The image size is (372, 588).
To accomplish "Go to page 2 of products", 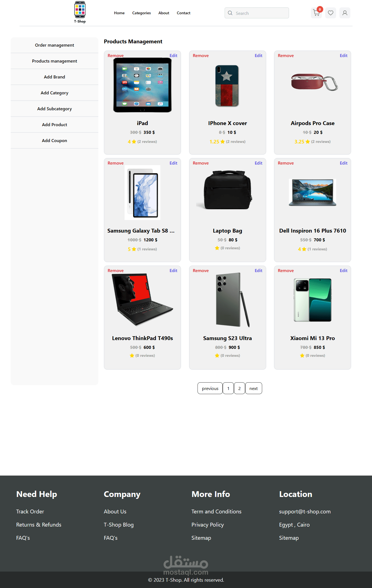I will tap(239, 388).
